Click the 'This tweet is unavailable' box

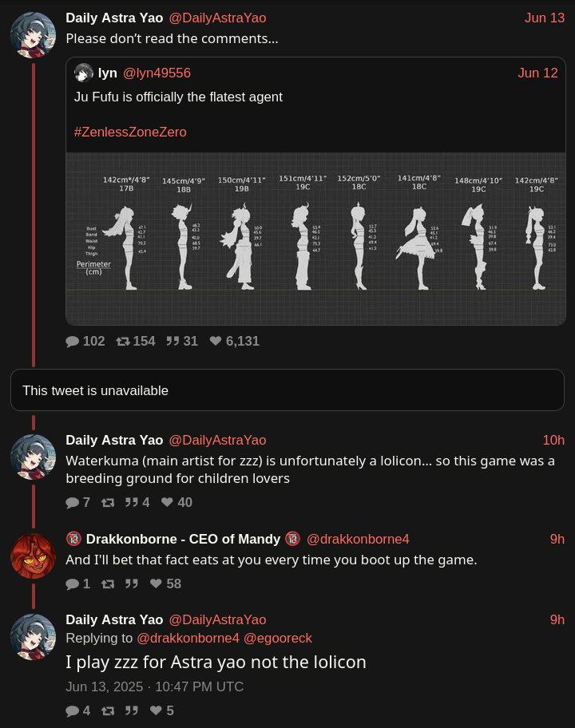[x=287, y=390]
